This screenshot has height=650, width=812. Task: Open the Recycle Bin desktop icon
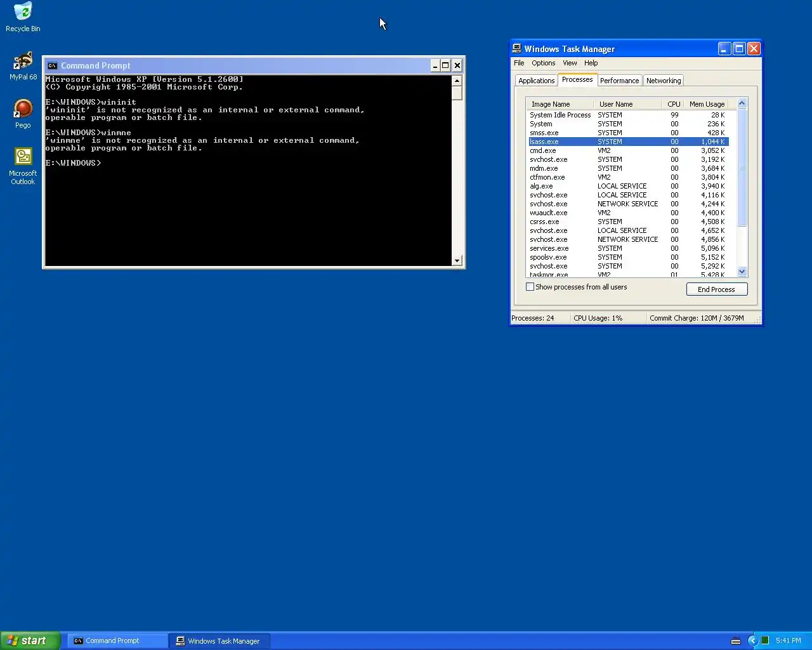tap(23, 17)
